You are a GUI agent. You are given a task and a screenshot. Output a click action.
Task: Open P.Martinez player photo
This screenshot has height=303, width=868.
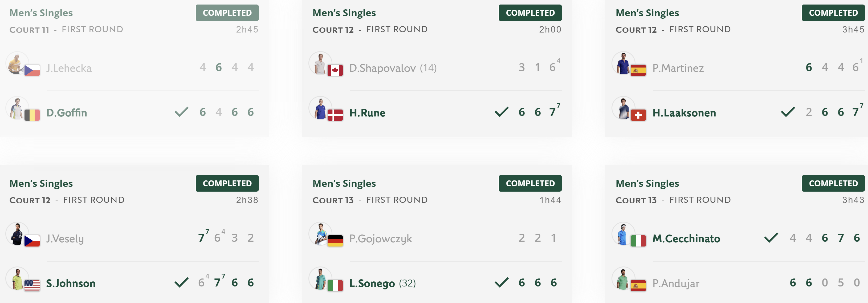[x=624, y=63]
